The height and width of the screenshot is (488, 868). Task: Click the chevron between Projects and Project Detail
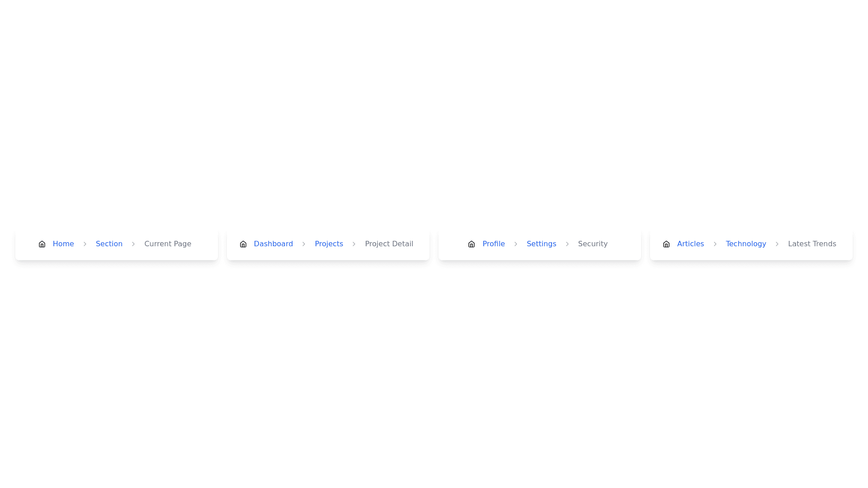tap(354, 244)
